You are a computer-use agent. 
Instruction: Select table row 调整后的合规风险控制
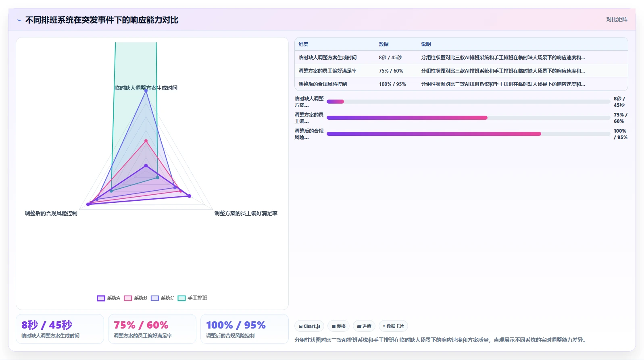[x=461, y=84]
